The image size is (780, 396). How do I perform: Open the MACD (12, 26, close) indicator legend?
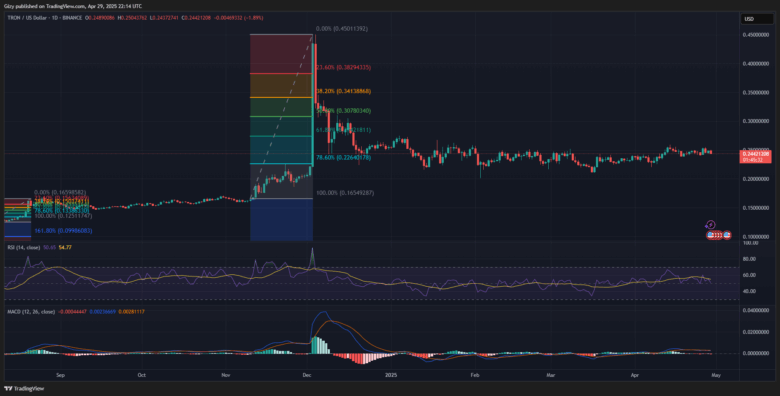click(x=30, y=311)
